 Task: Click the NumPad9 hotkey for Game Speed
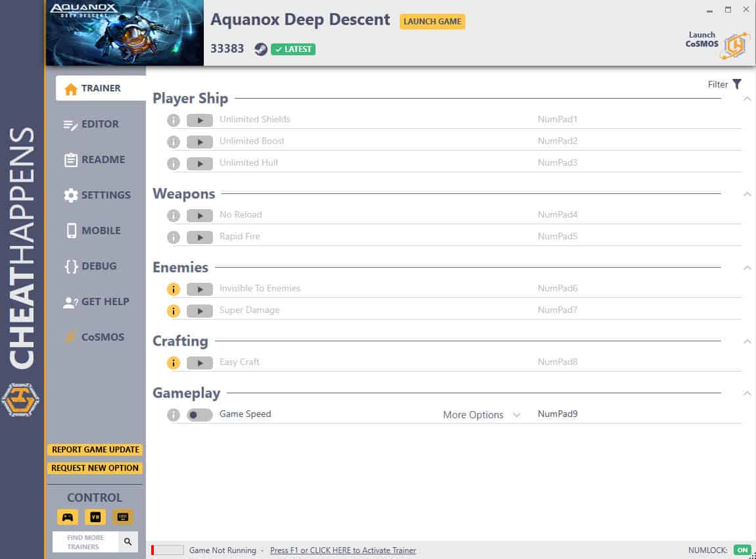click(x=557, y=414)
